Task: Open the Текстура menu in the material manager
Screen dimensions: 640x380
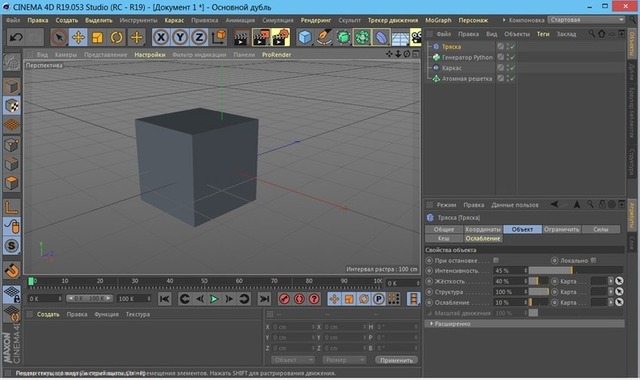Action: coord(138,314)
